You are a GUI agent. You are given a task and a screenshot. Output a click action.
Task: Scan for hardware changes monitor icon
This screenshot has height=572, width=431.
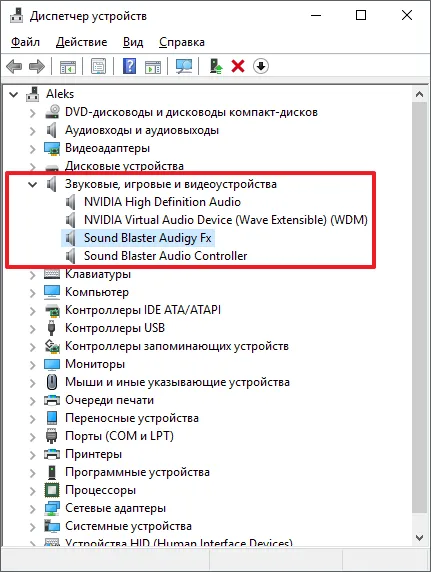[184, 66]
